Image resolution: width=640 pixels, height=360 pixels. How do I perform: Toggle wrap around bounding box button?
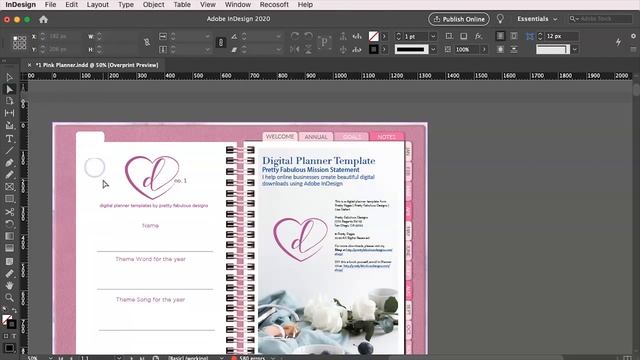[x=514, y=36]
